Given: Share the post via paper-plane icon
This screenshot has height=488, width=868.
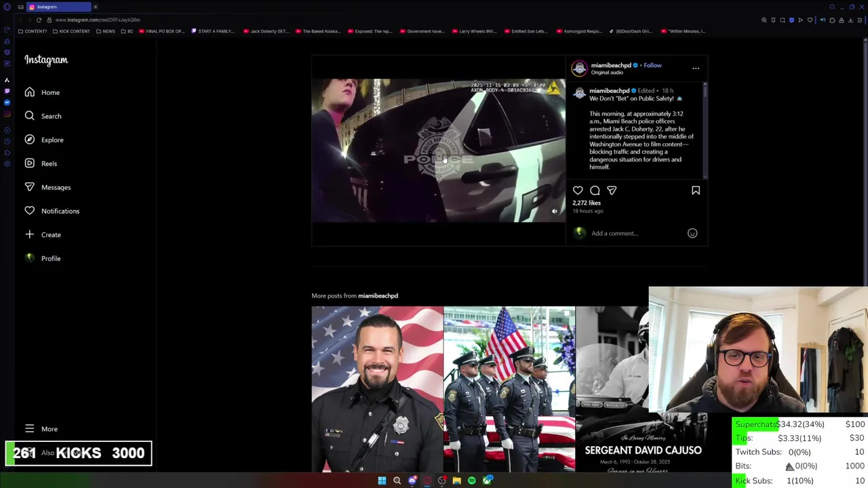Looking at the screenshot, I should pyautogui.click(x=612, y=190).
